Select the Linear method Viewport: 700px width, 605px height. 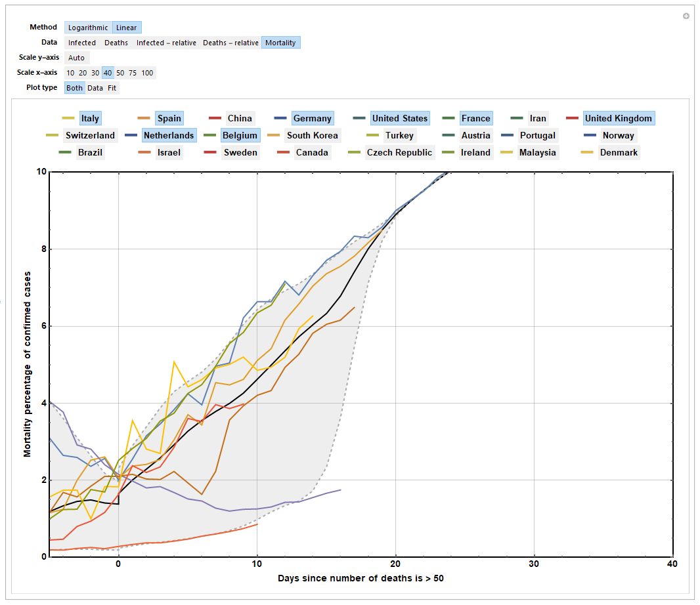(127, 28)
